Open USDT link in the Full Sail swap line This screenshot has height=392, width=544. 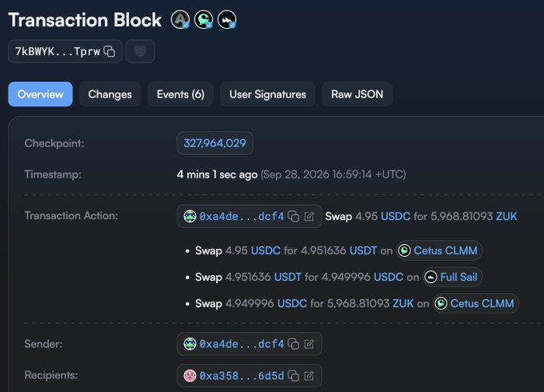click(288, 277)
